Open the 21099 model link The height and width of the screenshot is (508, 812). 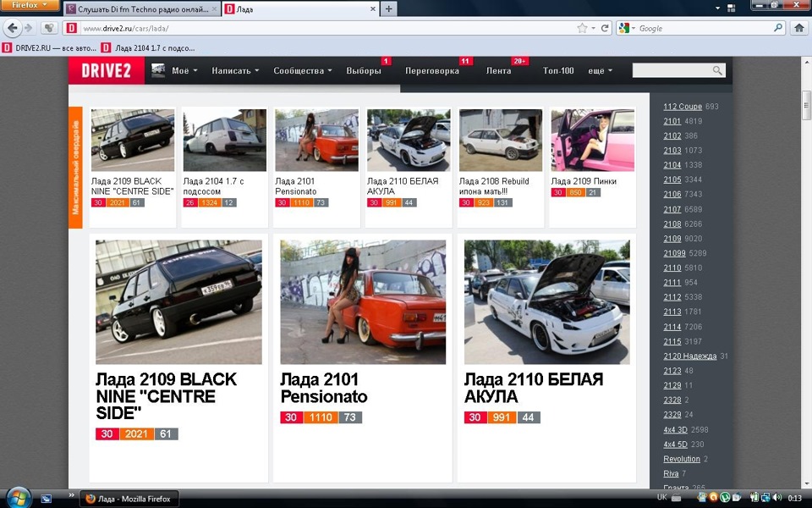pyautogui.click(x=674, y=253)
